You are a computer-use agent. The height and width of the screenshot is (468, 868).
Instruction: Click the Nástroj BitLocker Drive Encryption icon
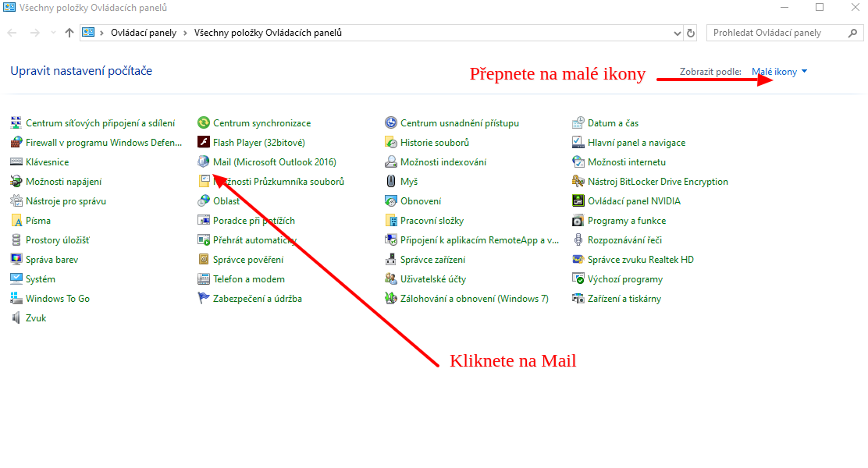(x=578, y=182)
